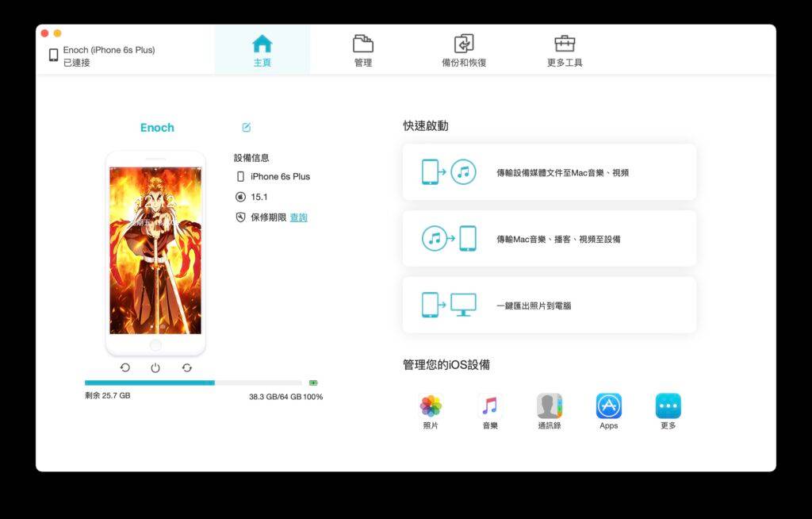Open the 音樂 (Music) manager icon
Viewport: 812px width, 519px height.
pos(490,406)
